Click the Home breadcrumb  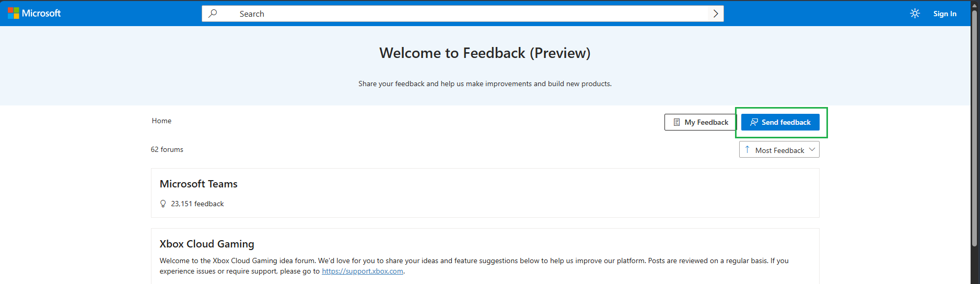tap(161, 121)
